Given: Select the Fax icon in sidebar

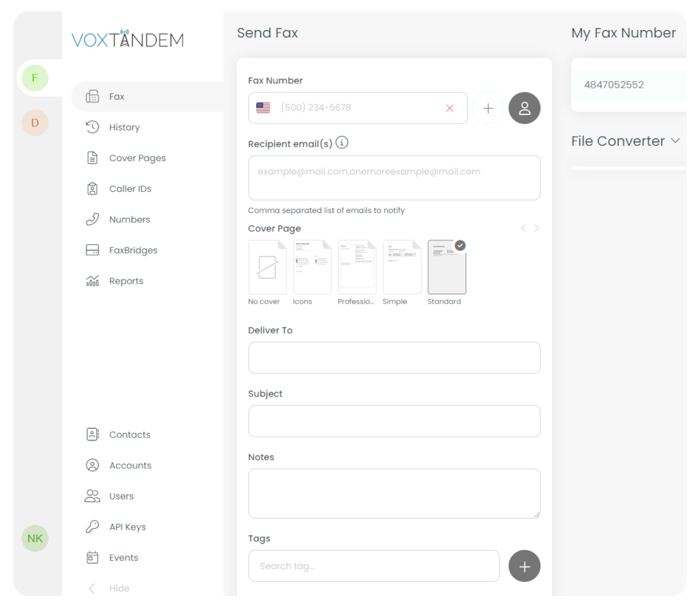Looking at the screenshot, I should tap(94, 96).
